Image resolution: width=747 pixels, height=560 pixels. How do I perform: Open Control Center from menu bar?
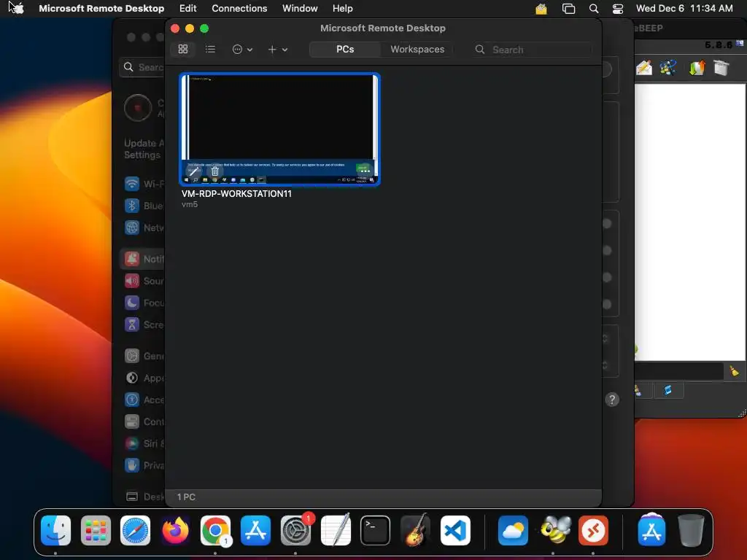pyautogui.click(x=618, y=9)
